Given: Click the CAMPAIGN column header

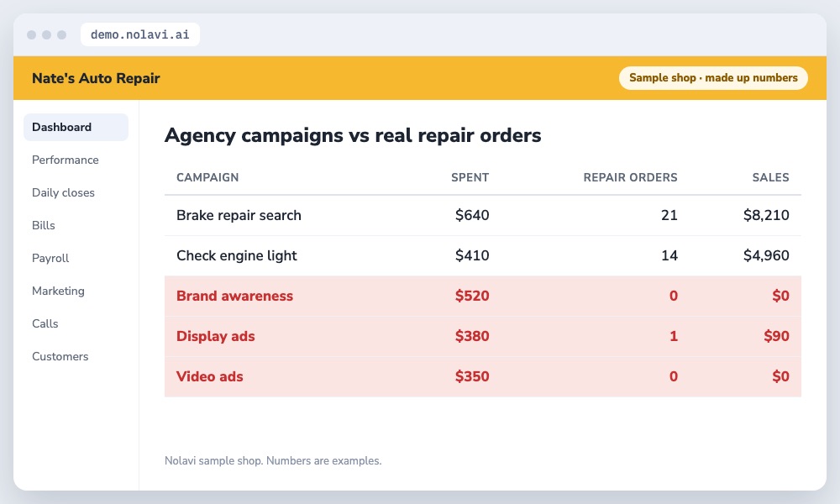Looking at the screenshot, I should click(207, 177).
